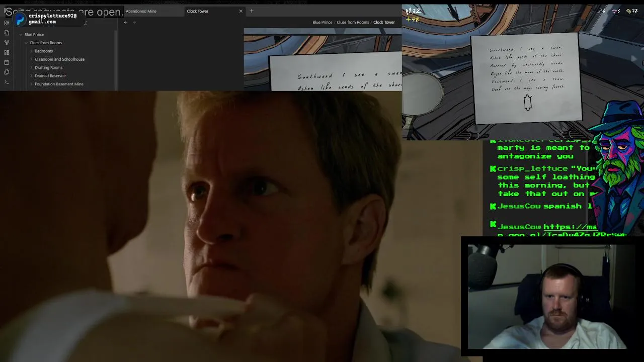Click the coins counter showing 72

pos(632,11)
